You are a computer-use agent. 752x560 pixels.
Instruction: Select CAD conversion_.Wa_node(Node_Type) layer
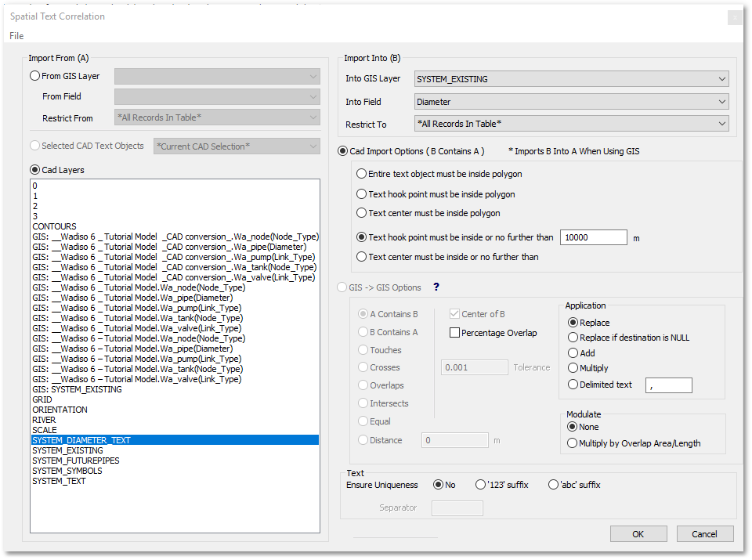175,237
